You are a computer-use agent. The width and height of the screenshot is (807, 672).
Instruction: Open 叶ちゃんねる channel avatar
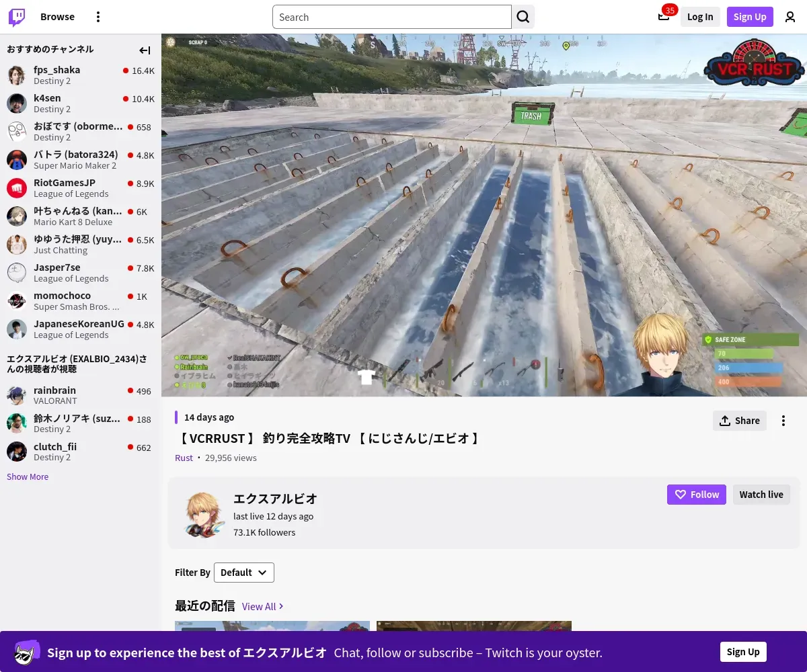click(x=17, y=216)
